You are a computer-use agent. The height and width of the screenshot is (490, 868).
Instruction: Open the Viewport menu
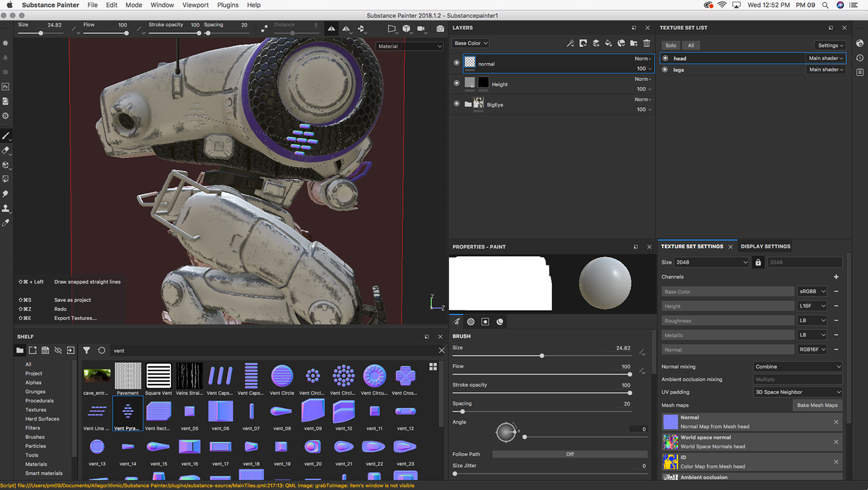[195, 5]
